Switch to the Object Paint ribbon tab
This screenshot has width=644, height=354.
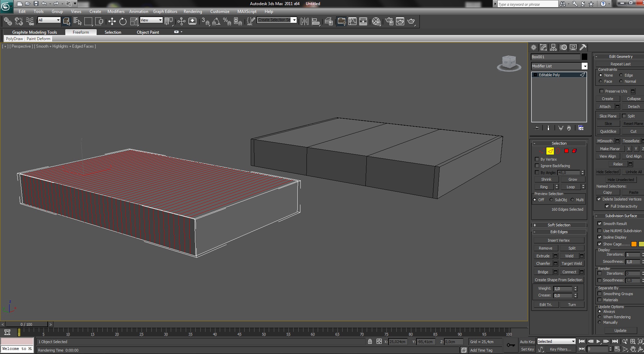(148, 32)
